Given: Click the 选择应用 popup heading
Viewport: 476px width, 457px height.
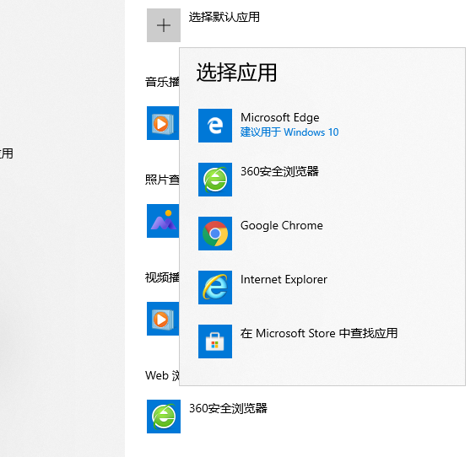Looking at the screenshot, I should coord(236,73).
